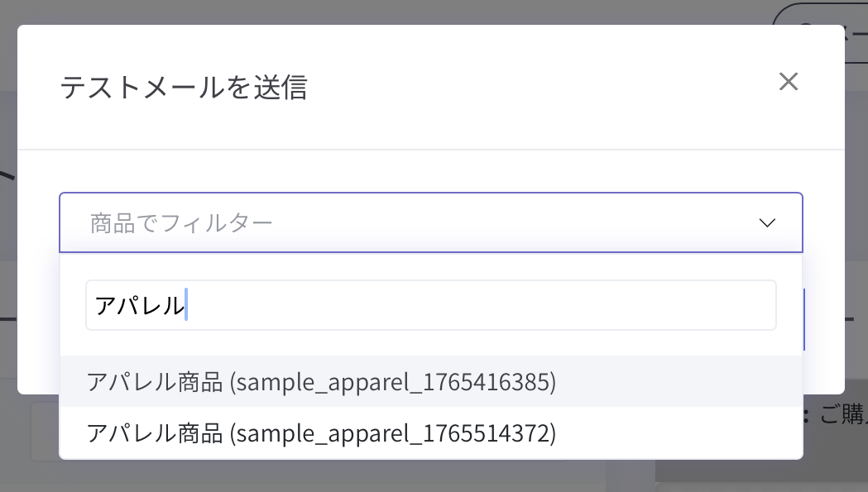Collapse the 商品でフィルター dropdown chevron
The image size is (868, 492).
click(767, 222)
